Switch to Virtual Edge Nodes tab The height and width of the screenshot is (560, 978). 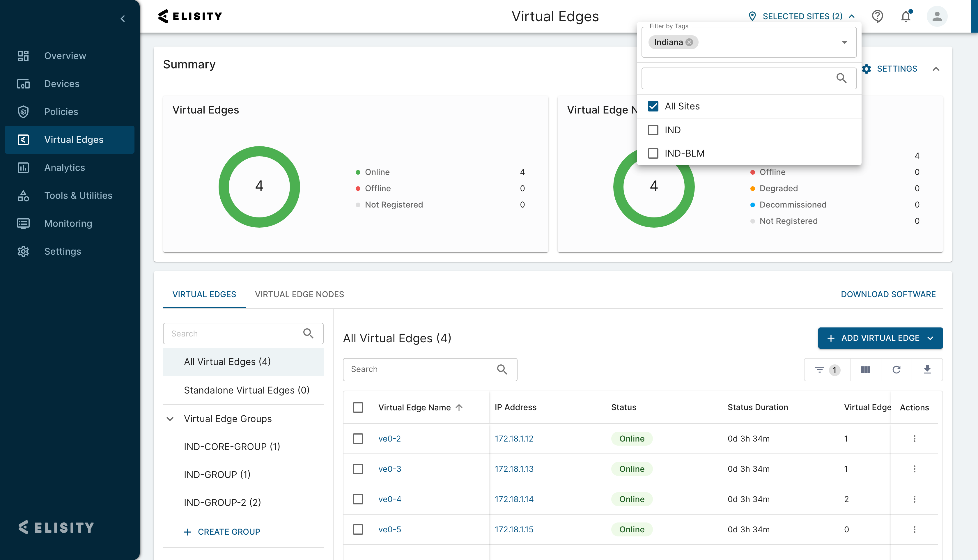click(299, 294)
